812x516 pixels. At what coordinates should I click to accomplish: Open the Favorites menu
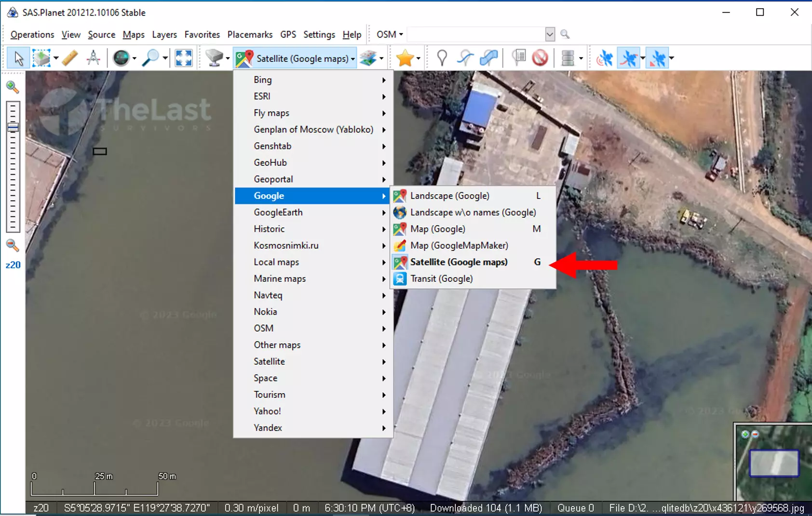click(202, 35)
